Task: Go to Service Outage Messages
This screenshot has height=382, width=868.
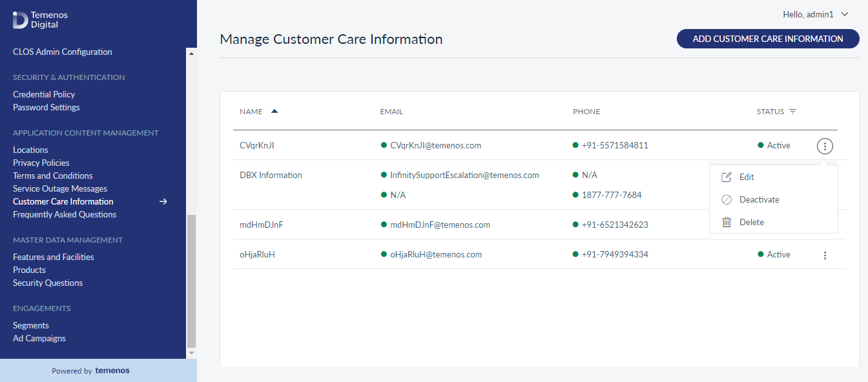Action: point(60,188)
